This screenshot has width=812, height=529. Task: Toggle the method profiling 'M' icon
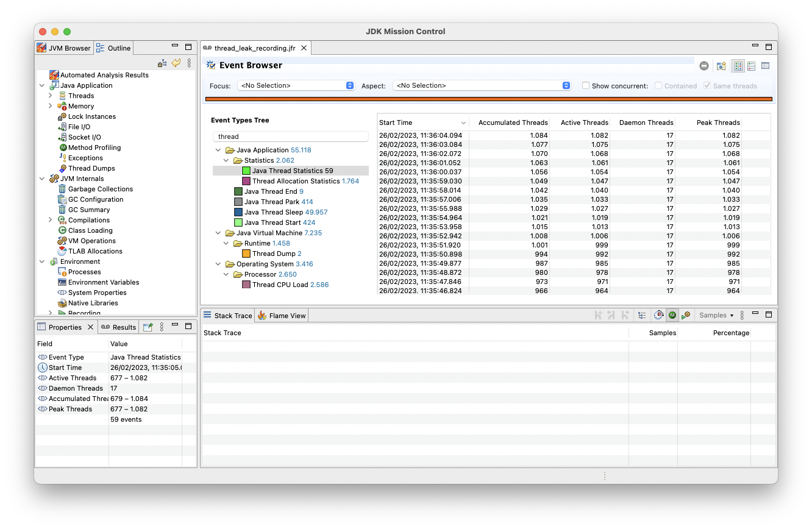click(x=672, y=314)
